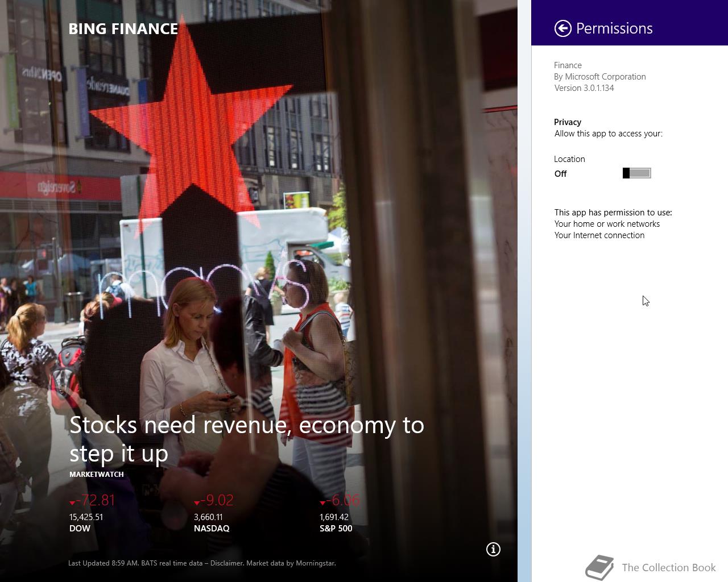
Task: Open the info icon on the photo
Action: [x=493, y=549]
